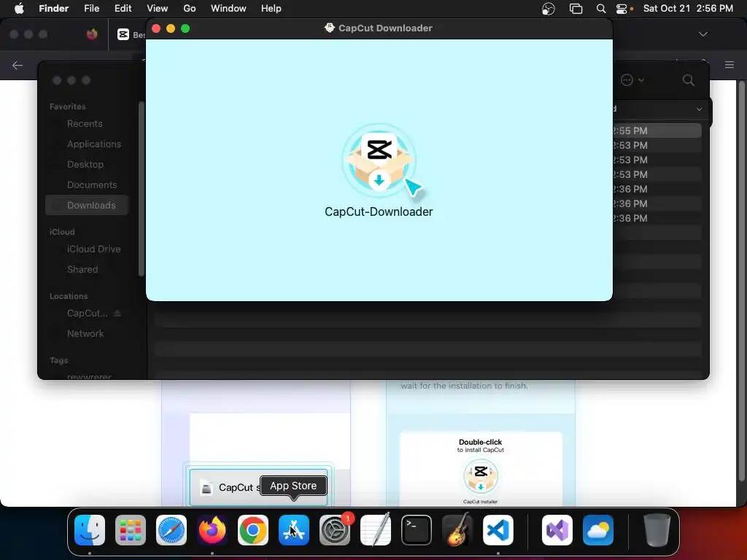747x560 pixels.
Task: Click the Stage Manager windows icon in the menu bar
Action: tap(576, 9)
